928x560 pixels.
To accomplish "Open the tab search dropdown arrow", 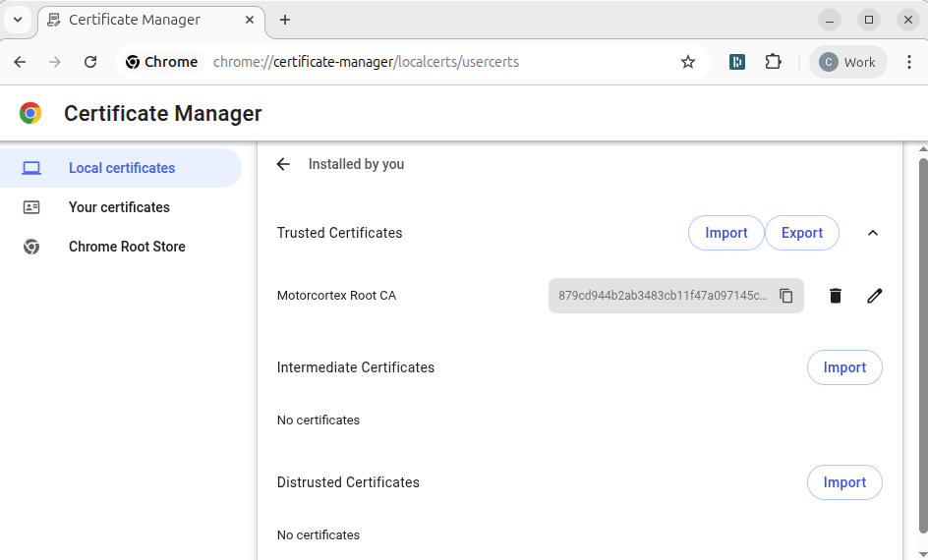I will tap(18, 20).
